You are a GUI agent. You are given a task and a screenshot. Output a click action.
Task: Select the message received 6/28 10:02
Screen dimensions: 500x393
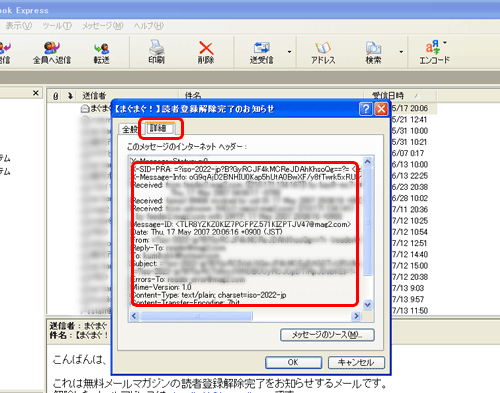click(x=410, y=198)
